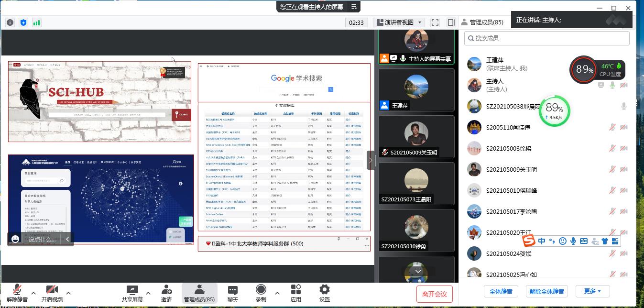Click the green network signal icon
The image size is (644, 308).
point(37,22)
